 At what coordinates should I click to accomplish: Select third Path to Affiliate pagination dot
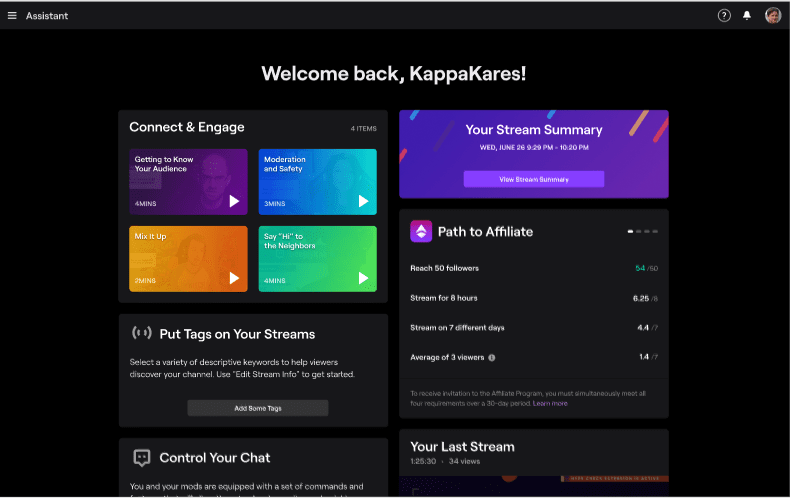pyautogui.click(x=647, y=231)
